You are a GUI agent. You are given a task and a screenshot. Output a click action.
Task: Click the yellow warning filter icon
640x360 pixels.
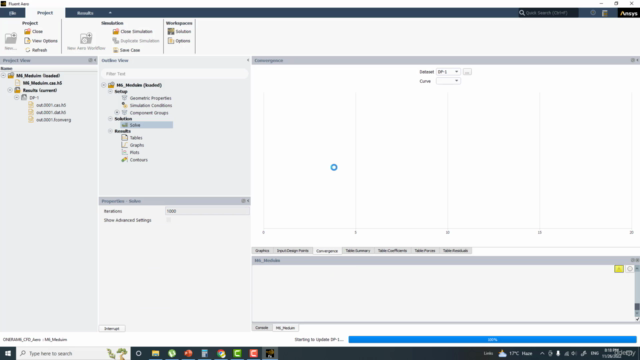tap(619, 269)
